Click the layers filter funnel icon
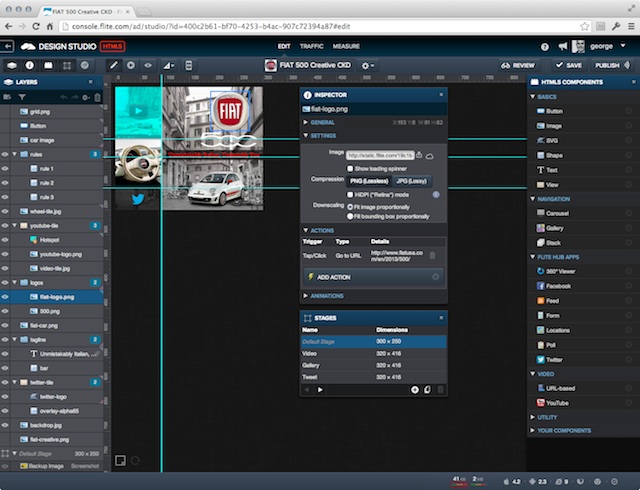This screenshot has width=640, height=490. tap(21, 97)
